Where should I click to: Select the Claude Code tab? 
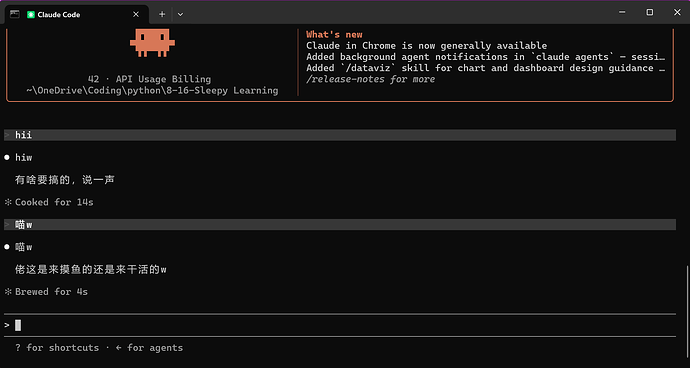pyautogui.click(x=77, y=15)
